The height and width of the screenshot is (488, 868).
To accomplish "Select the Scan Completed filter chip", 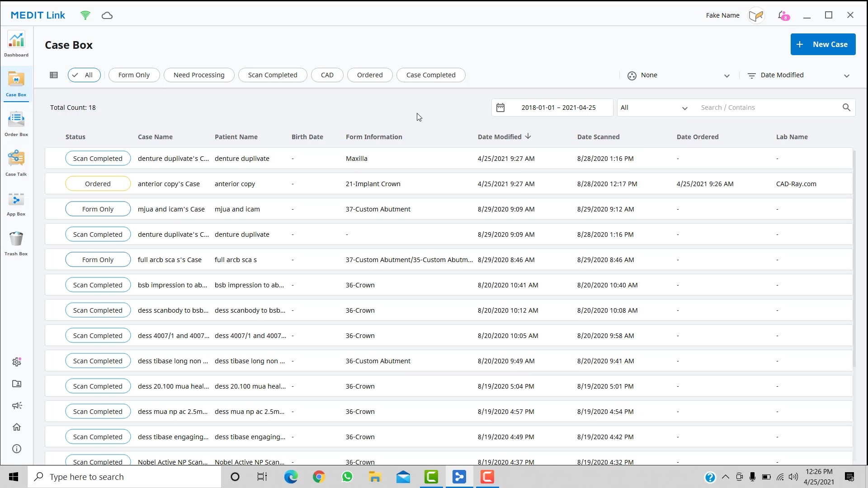I will point(273,75).
